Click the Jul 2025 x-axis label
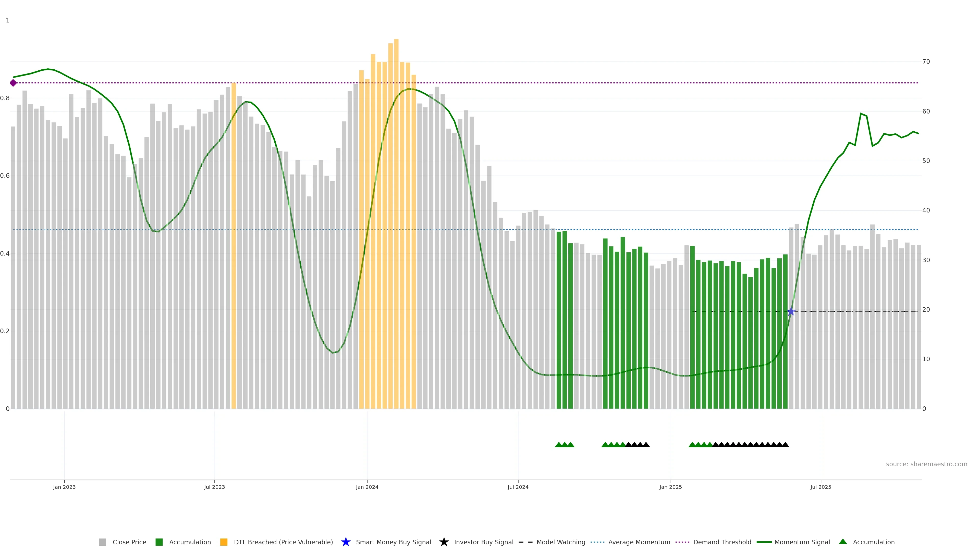Viewport: 980px width, 551px height. point(820,487)
